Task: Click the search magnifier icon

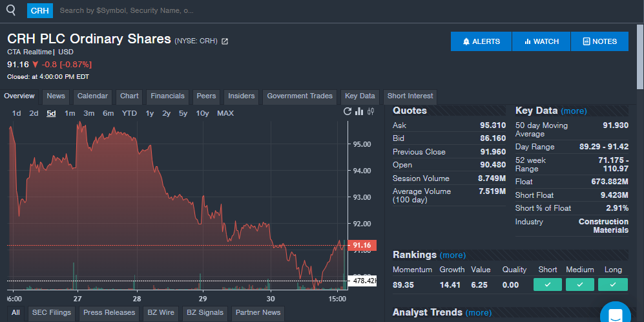Action: pyautogui.click(x=11, y=10)
